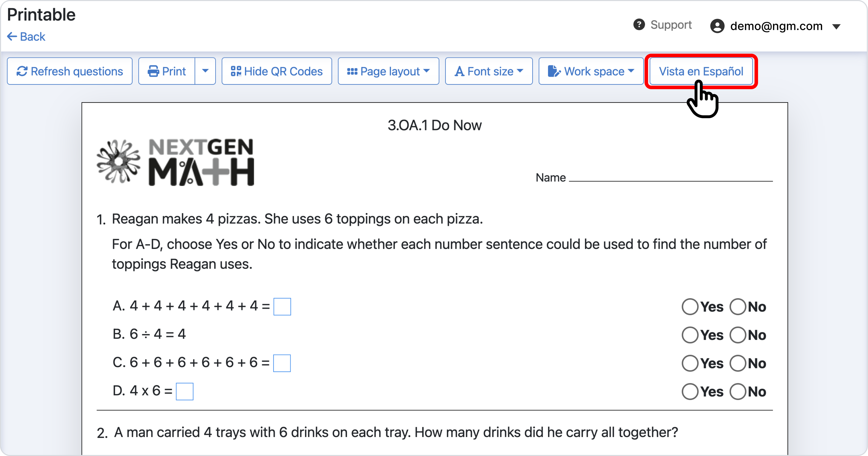Click the Refresh questions circular arrows icon
The height and width of the screenshot is (456, 868).
click(x=22, y=71)
